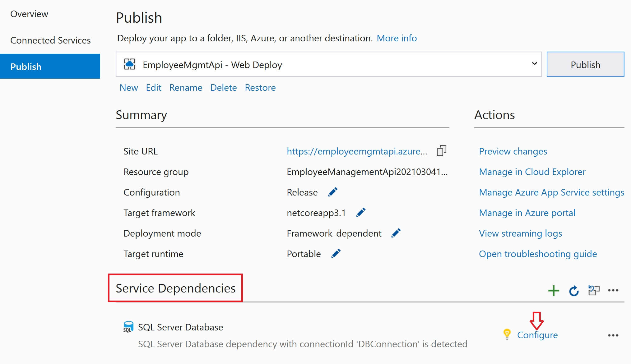Open the More info link

tap(397, 38)
